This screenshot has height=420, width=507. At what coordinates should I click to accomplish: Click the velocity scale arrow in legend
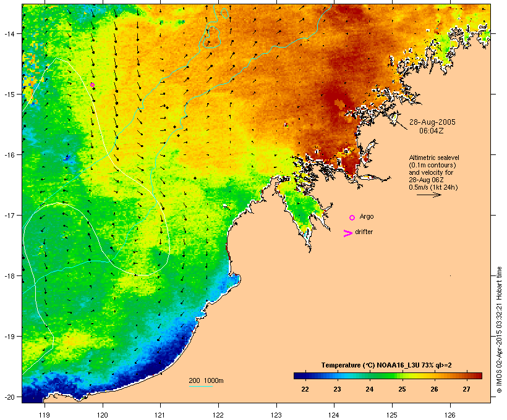click(x=428, y=195)
